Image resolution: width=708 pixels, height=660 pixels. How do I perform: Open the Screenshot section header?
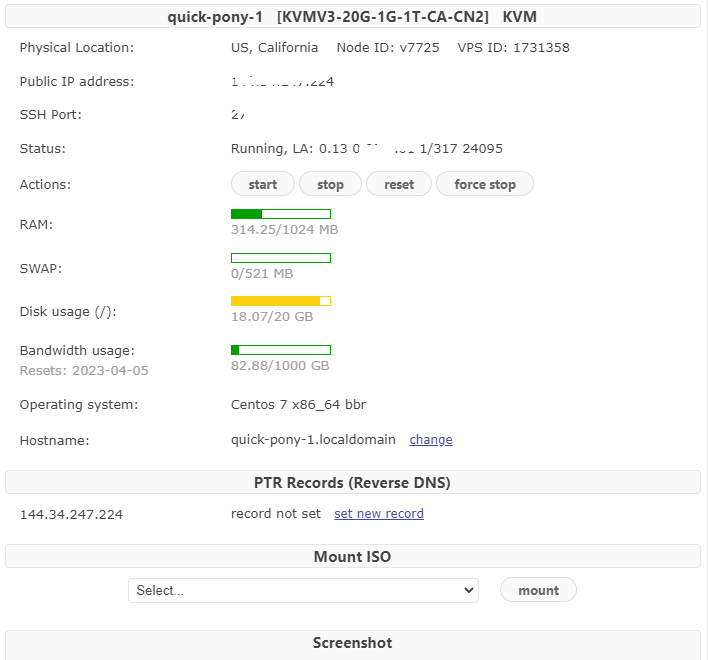pos(352,643)
